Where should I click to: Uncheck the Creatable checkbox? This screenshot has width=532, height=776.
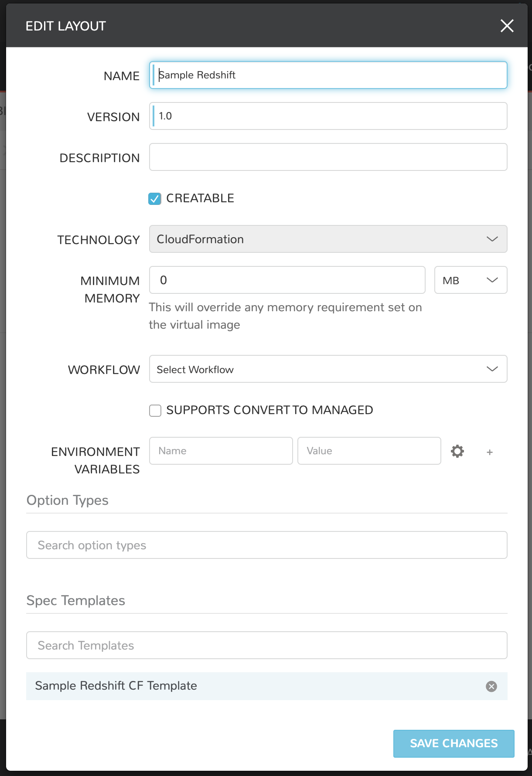(x=155, y=199)
